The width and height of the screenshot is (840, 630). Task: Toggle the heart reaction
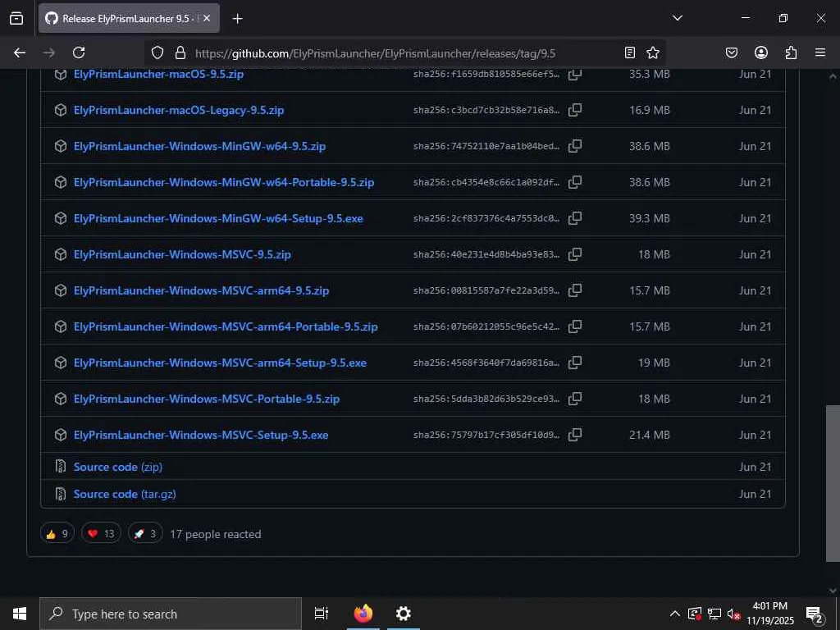point(101,533)
